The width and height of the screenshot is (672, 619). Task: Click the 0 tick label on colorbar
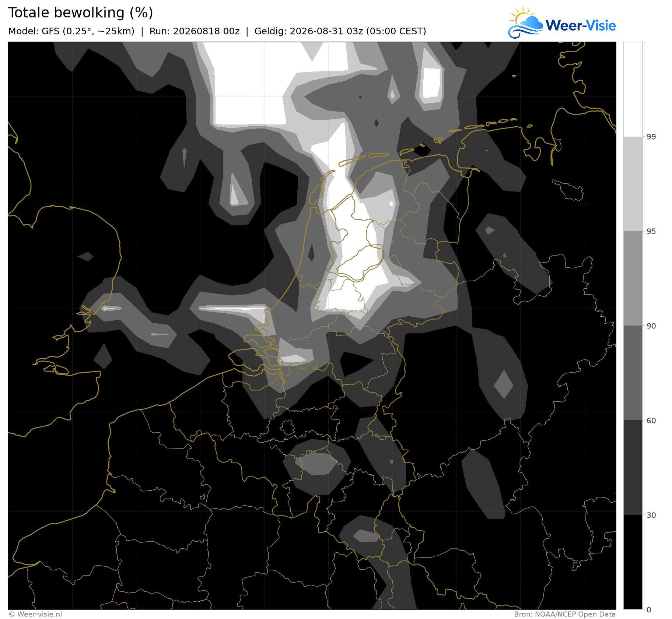(649, 610)
